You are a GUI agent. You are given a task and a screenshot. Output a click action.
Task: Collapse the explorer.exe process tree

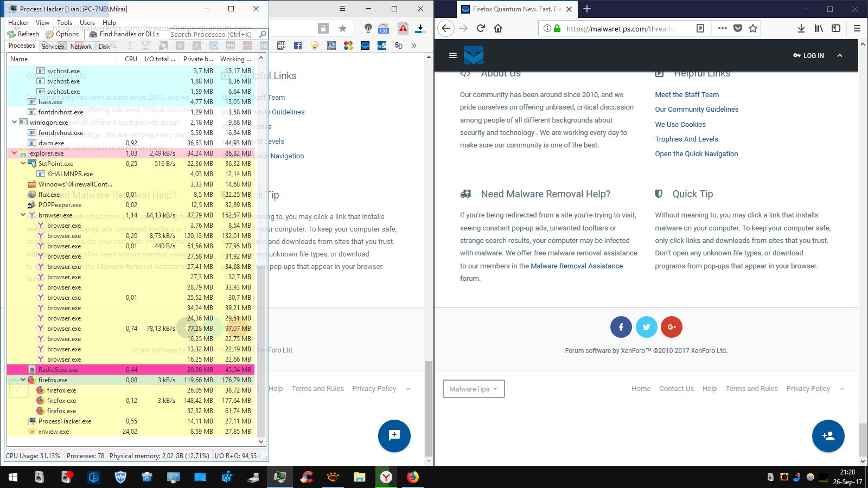(x=14, y=153)
